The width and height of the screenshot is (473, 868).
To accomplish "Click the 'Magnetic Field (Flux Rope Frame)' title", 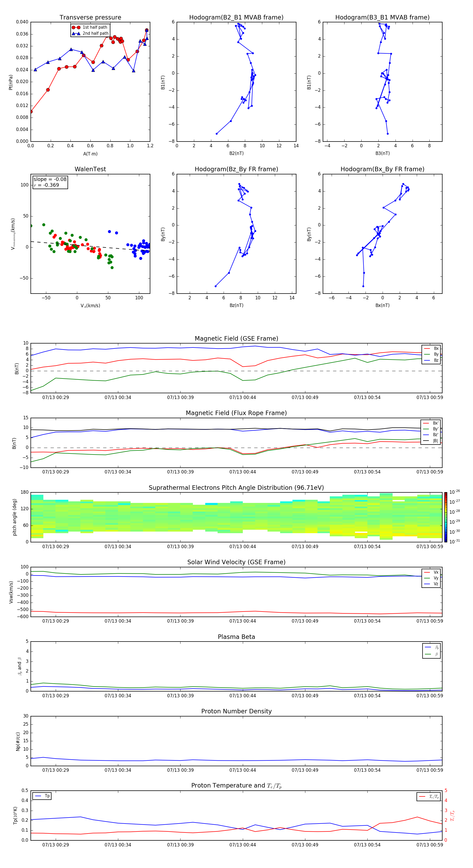I will (236, 413).
